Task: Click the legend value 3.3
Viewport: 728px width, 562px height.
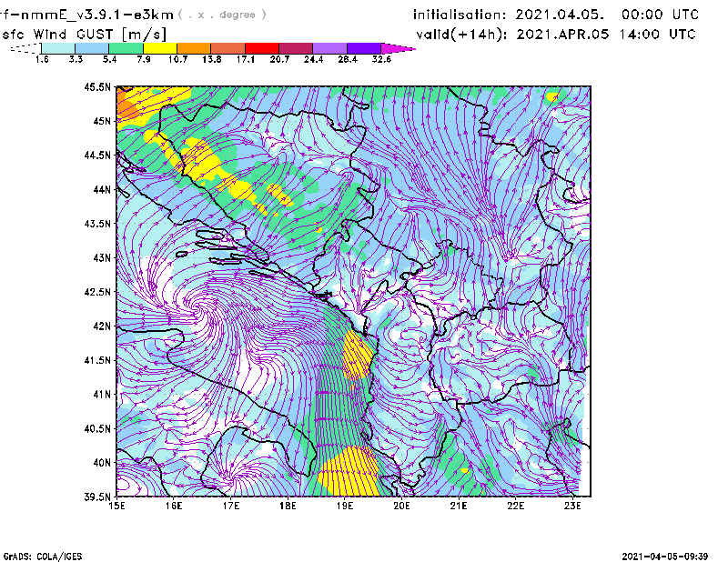Action: 76,59
